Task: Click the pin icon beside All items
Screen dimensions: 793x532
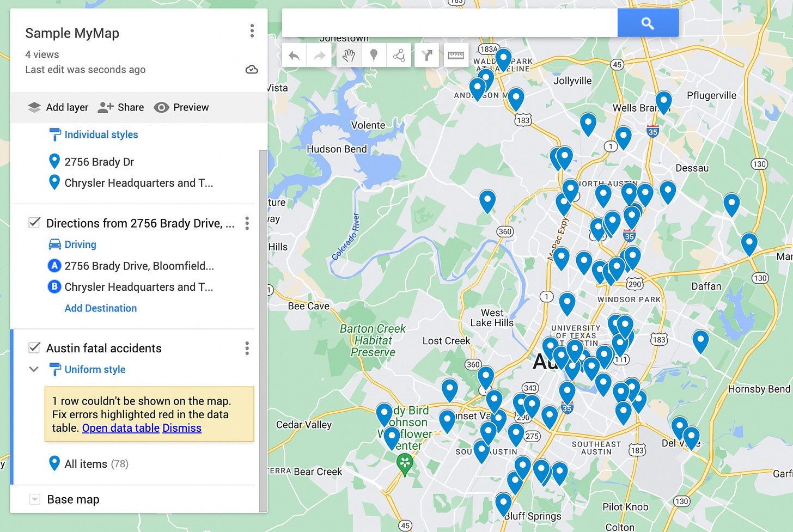Action: tap(54, 463)
